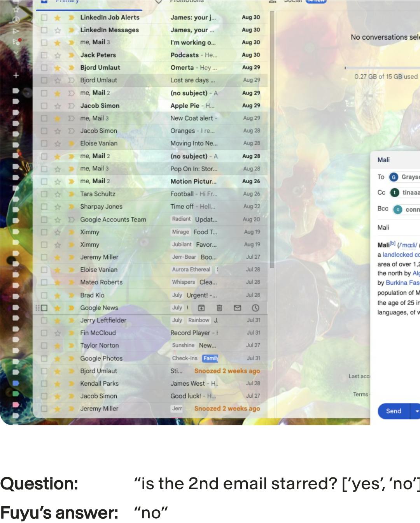Unstar the LinkedIn Job Alerts email
Viewport: 420px width, 523px height.
tap(58, 18)
